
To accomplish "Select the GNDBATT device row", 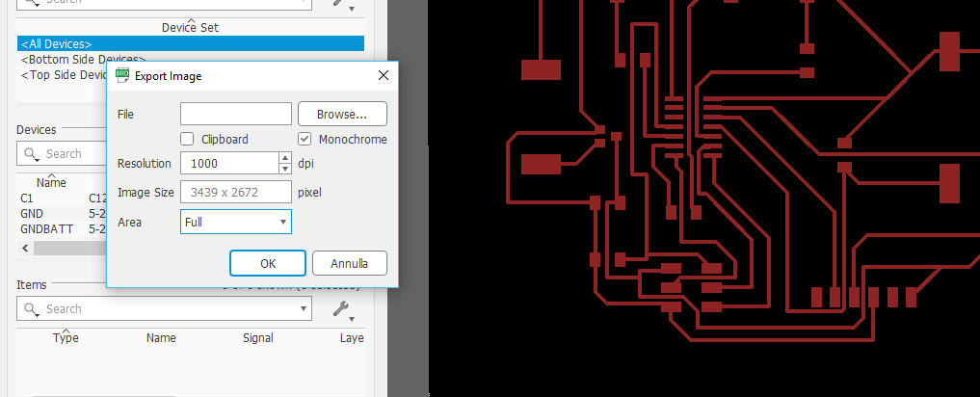I will click(62, 228).
